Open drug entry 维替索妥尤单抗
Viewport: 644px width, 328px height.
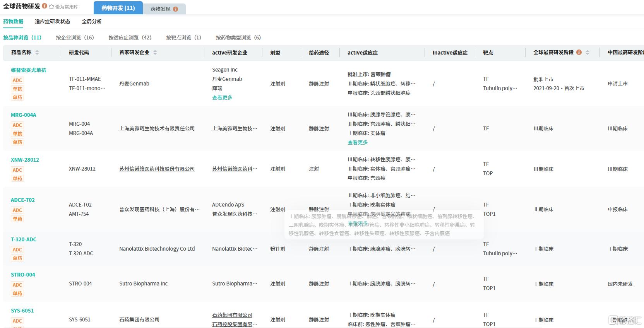pos(29,70)
